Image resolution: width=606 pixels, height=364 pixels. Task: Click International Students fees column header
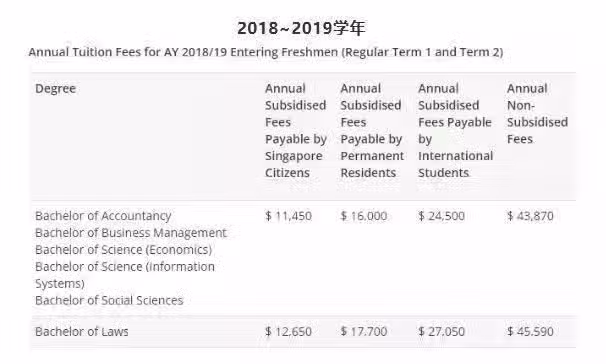coord(455,131)
